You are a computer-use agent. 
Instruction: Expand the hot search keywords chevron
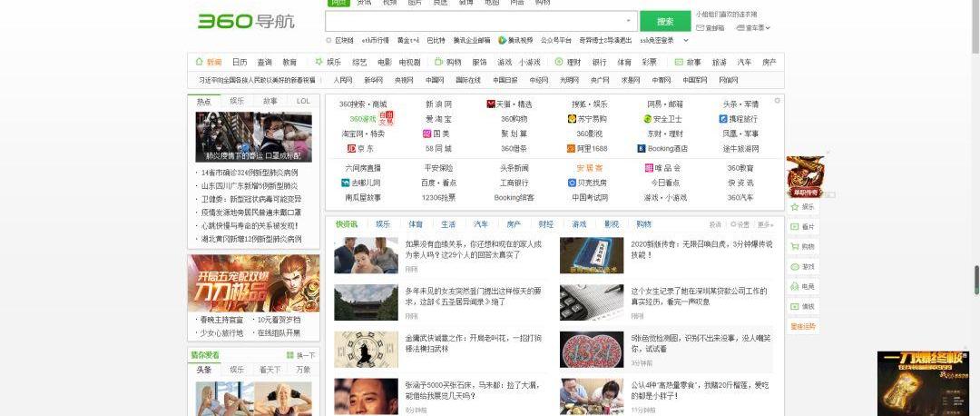coord(686,40)
